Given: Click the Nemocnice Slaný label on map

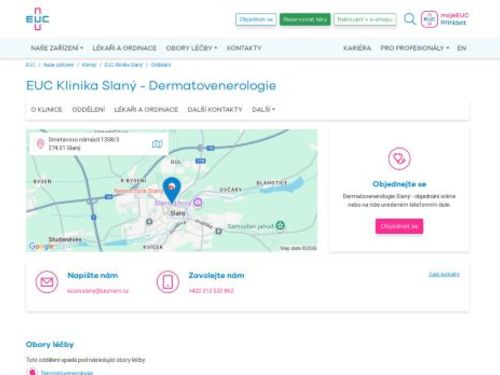Looking at the screenshot, I should point(138,191).
